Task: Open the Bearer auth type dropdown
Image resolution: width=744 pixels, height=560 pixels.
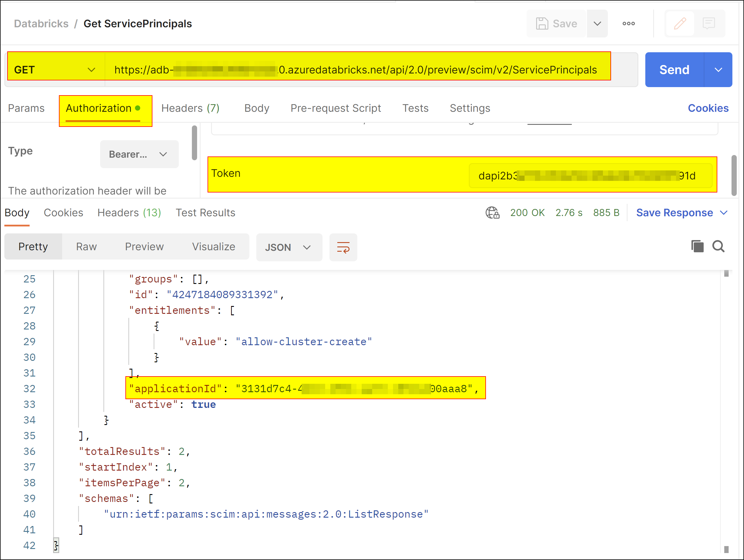Action: pos(139,154)
